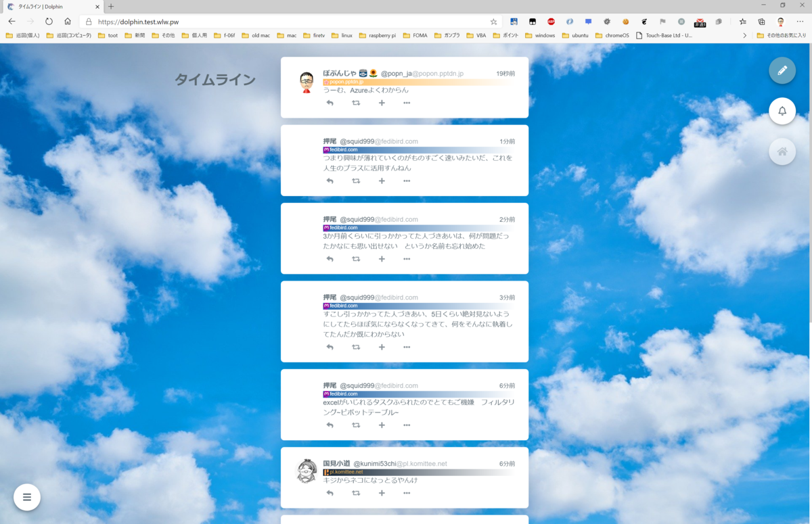812x524 pixels.
Task: Open more options on the 2分前 post
Action: 407,259
